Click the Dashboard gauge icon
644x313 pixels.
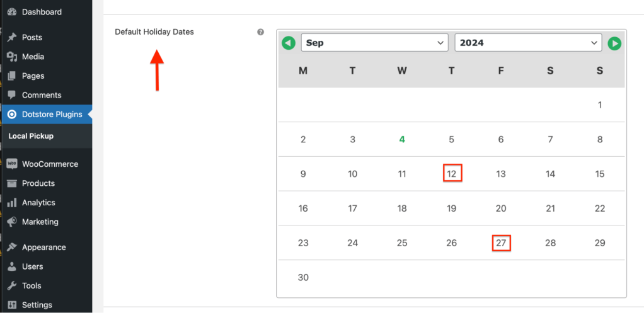tap(12, 12)
